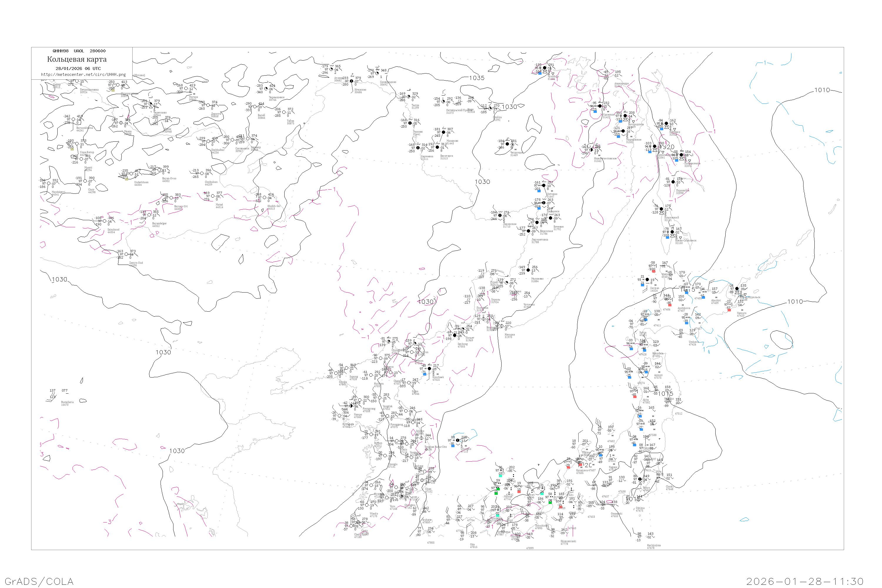Click the filled station circle at Южно-Курильск
This screenshot has height=588, width=882.
(737, 289)
